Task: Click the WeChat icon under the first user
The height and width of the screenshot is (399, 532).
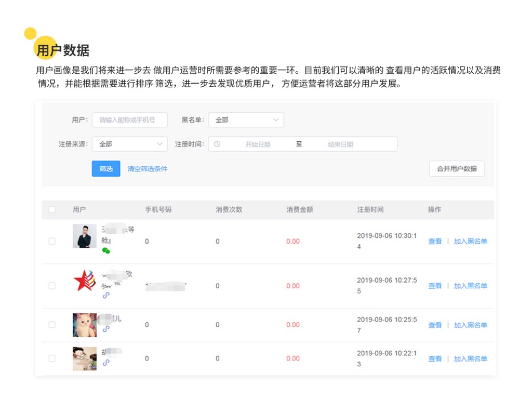Action: click(106, 251)
